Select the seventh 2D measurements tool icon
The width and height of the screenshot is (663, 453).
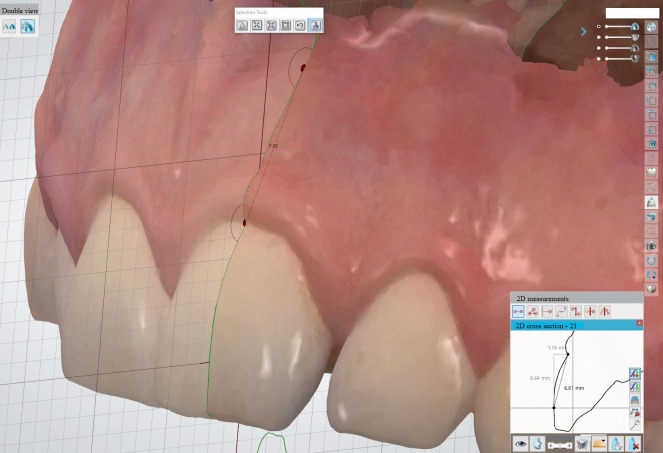[x=605, y=312]
